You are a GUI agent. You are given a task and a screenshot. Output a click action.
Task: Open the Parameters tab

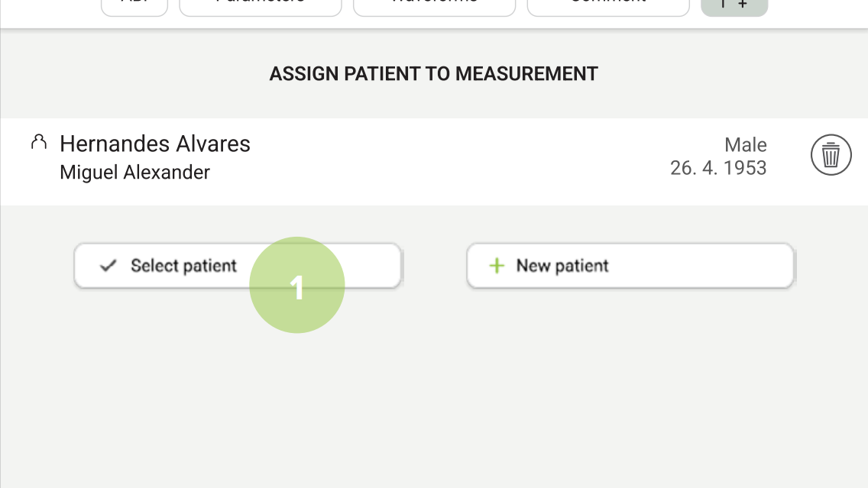(260, 3)
